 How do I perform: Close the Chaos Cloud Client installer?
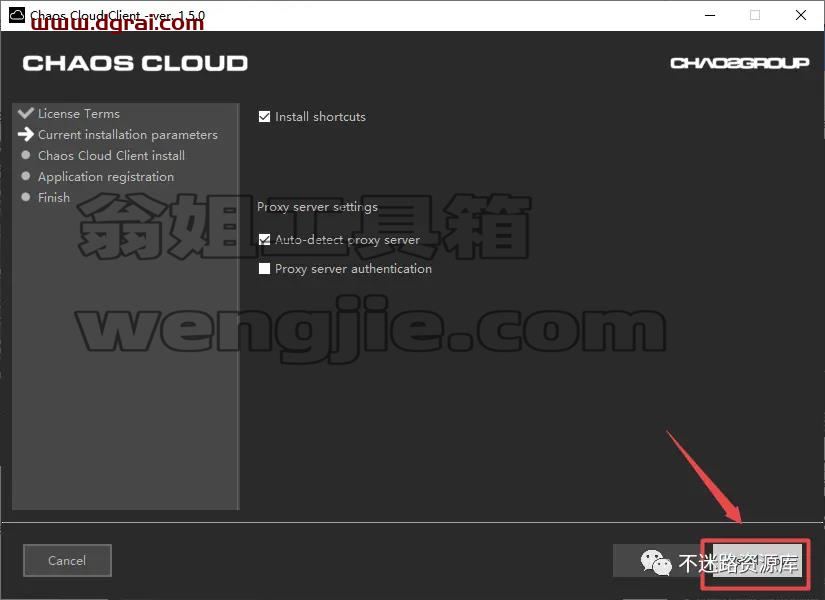(801, 15)
